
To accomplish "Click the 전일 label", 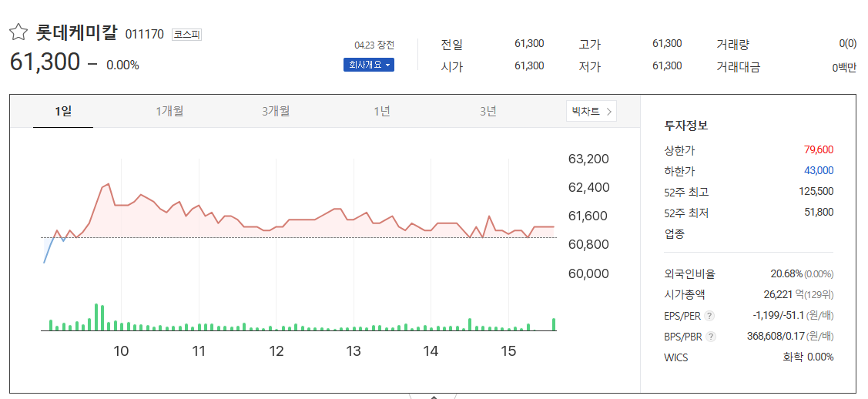I will click(x=451, y=44).
